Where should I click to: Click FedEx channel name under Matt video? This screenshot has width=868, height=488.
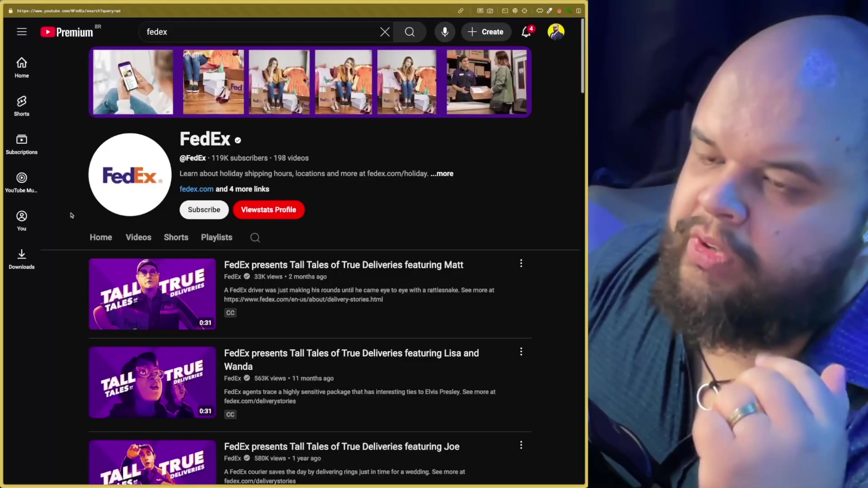tap(232, 277)
